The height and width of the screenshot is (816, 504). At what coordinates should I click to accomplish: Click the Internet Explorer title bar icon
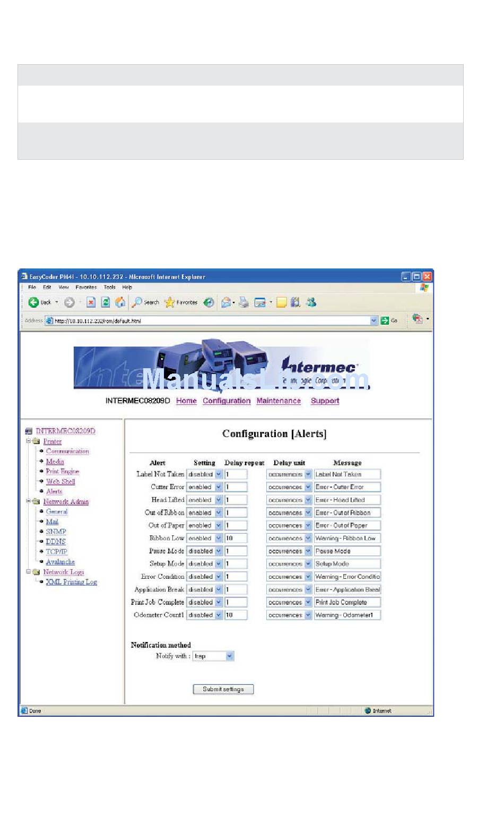[24, 276]
